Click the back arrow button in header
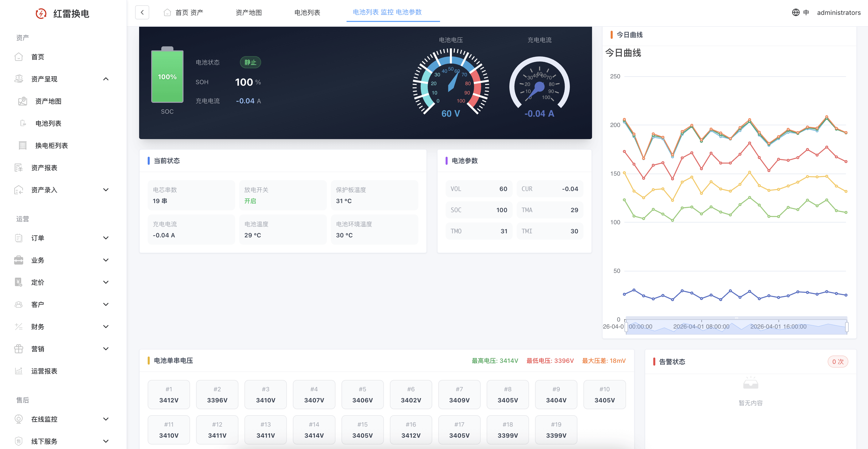This screenshot has height=449, width=868. click(142, 12)
